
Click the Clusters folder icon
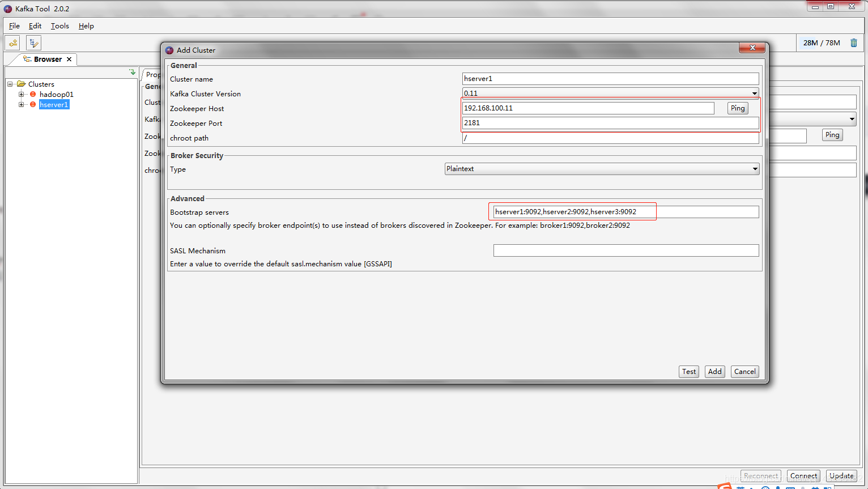(x=22, y=84)
